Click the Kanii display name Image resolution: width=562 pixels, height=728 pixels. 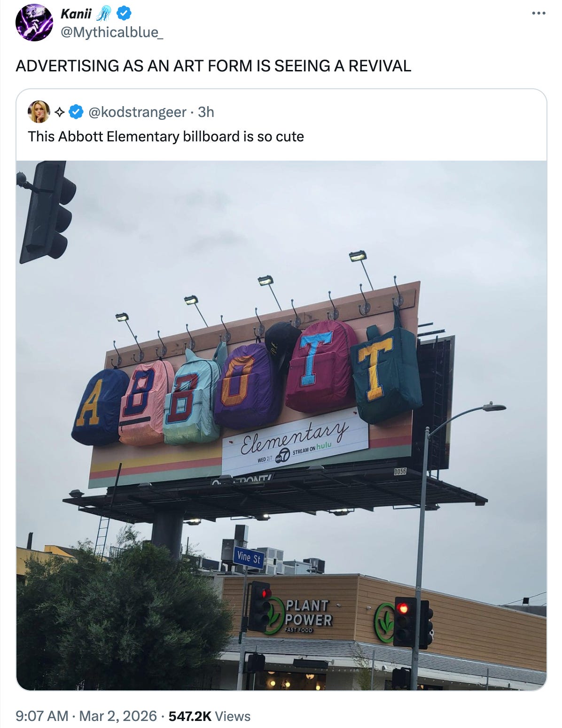pyautogui.click(x=76, y=14)
